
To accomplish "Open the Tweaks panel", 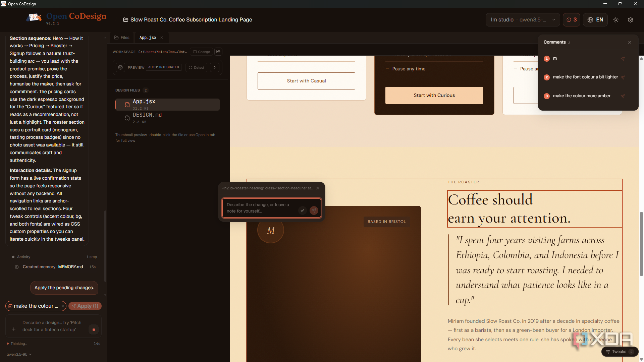I will pyautogui.click(x=620, y=352).
